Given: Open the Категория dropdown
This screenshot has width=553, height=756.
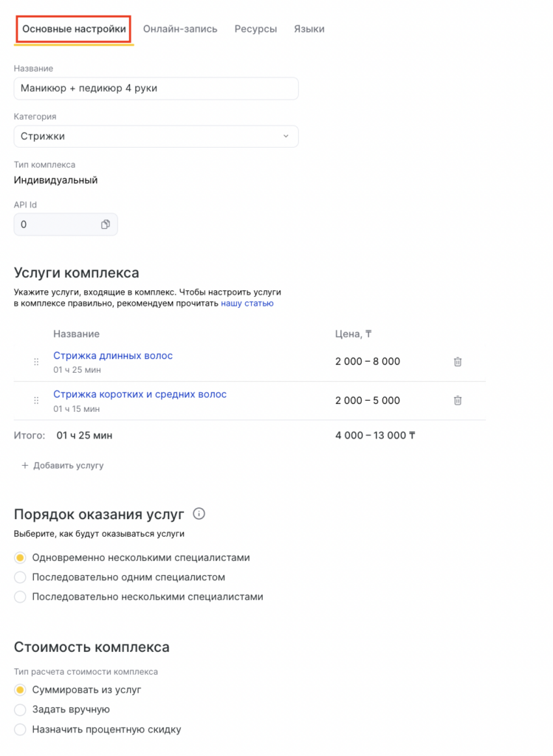Looking at the screenshot, I should (156, 137).
